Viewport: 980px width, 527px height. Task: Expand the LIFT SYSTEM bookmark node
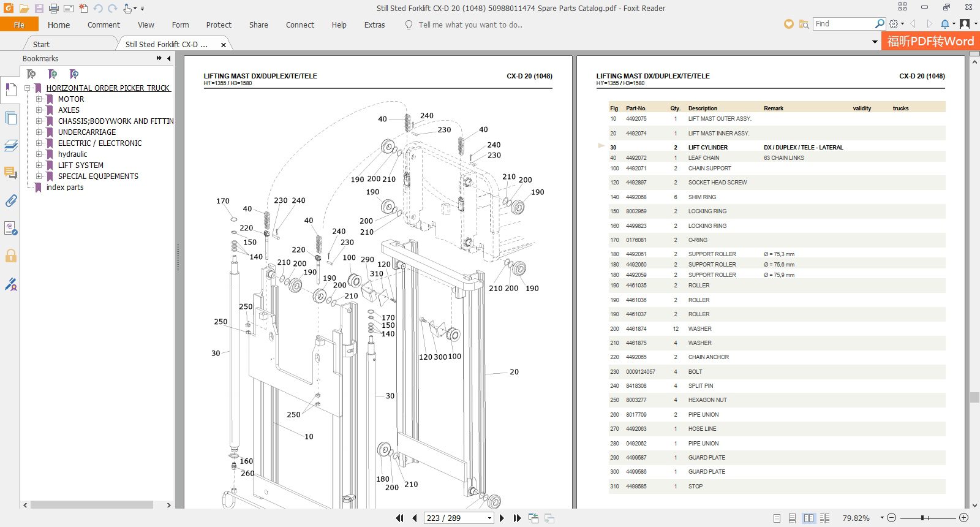coord(39,165)
